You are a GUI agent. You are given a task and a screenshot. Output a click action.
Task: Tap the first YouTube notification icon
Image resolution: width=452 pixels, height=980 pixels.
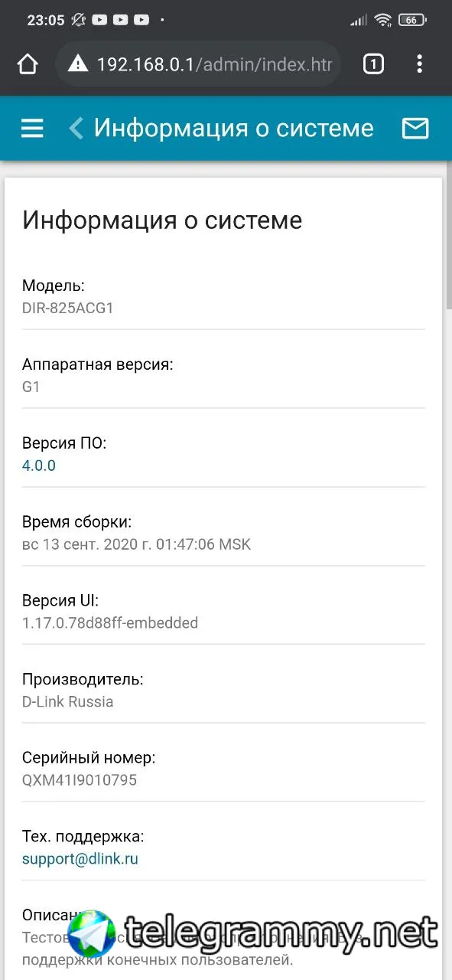[99, 21]
